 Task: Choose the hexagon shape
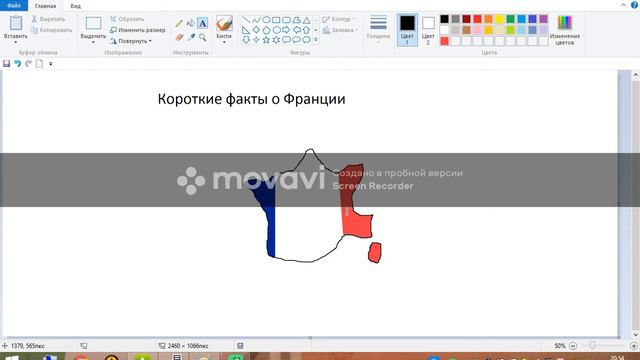tap(276, 30)
